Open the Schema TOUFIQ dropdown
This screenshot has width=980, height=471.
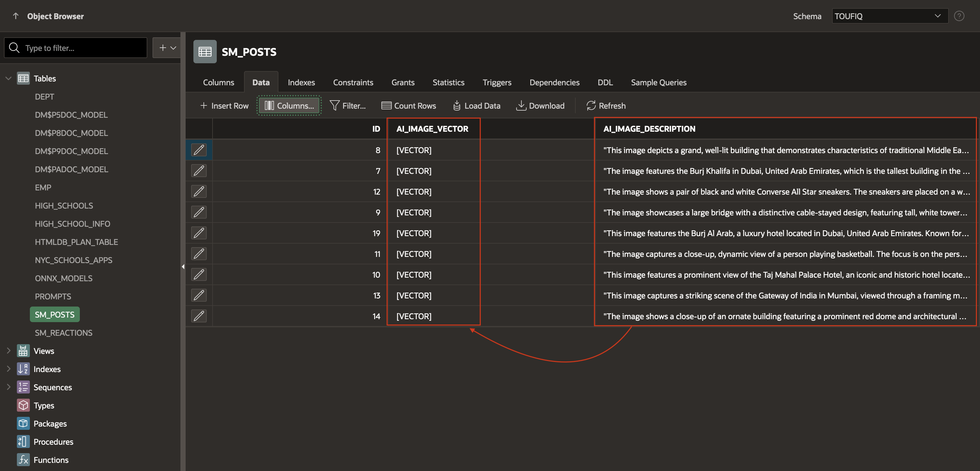pos(889,16)
